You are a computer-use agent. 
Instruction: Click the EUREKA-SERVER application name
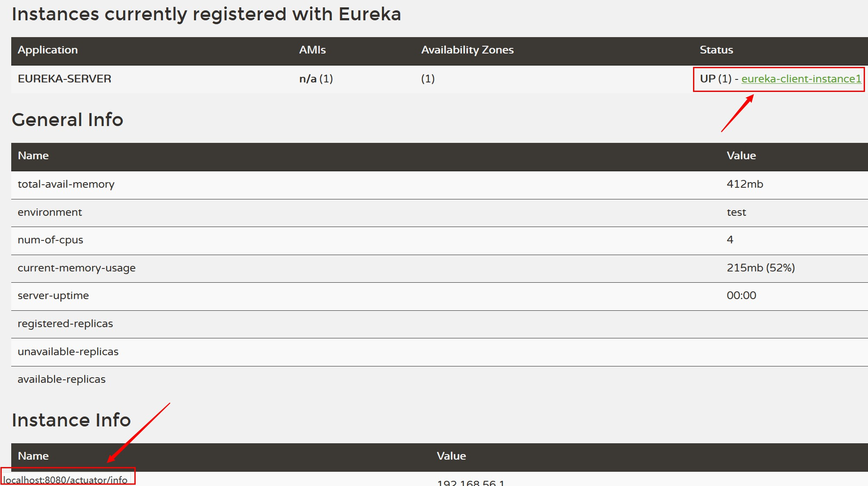pyautogui.click(x=64, y=79)
